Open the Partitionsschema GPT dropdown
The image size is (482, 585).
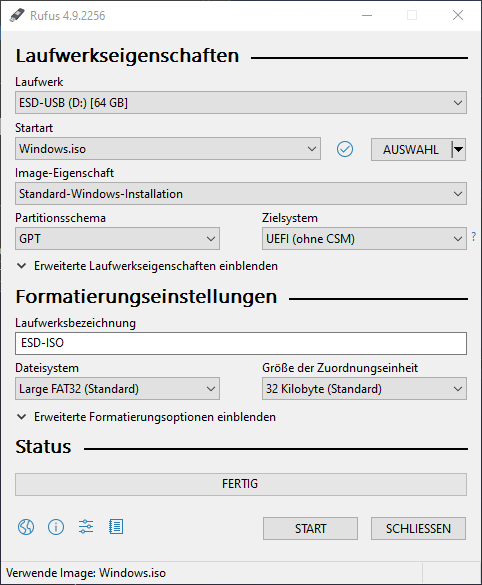(117, 238)
